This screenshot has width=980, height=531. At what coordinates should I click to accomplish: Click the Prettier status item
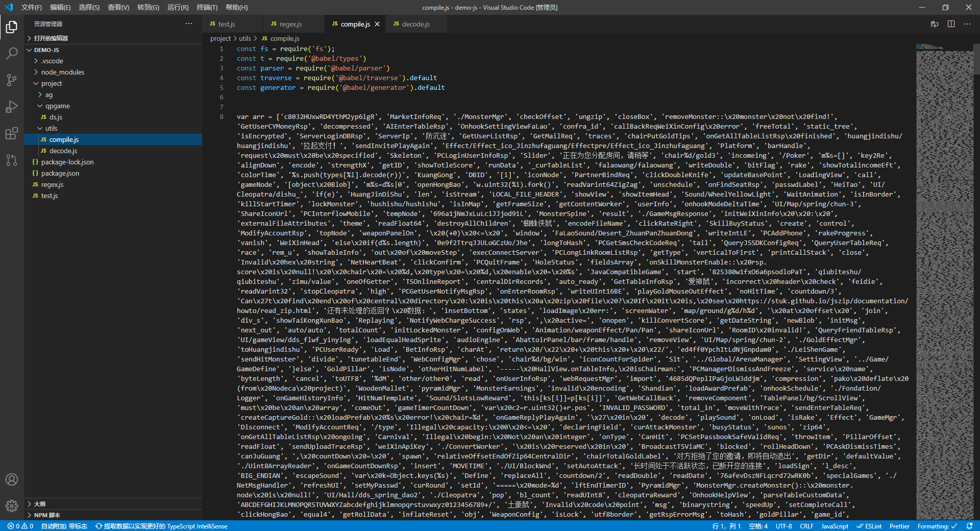coord(899,526)
